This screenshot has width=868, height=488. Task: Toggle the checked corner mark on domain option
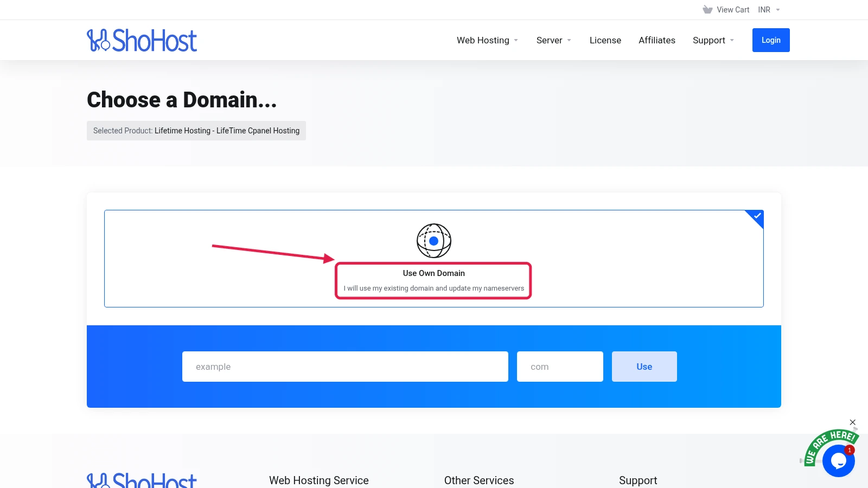click(756, 216)
